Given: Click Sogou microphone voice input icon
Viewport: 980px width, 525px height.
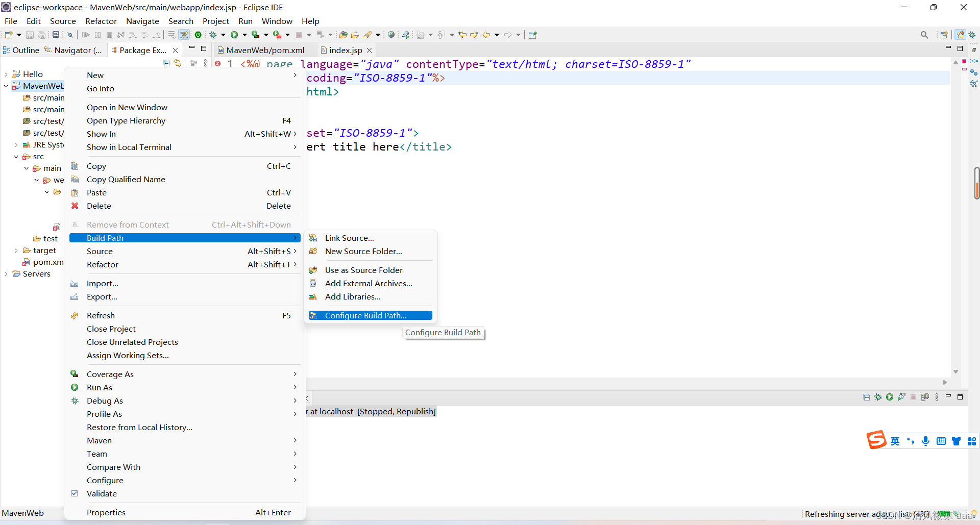Looking at the screenshot, I should point(926,441).
